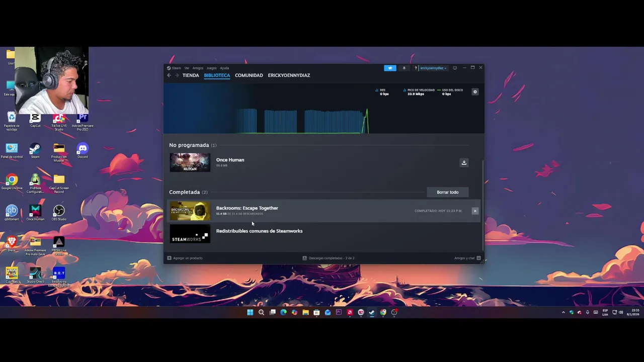Image resolution: width=644 pixels, height=362 pixels.
Task: Click the Once Human thumbnail
Action: point(190,162)
